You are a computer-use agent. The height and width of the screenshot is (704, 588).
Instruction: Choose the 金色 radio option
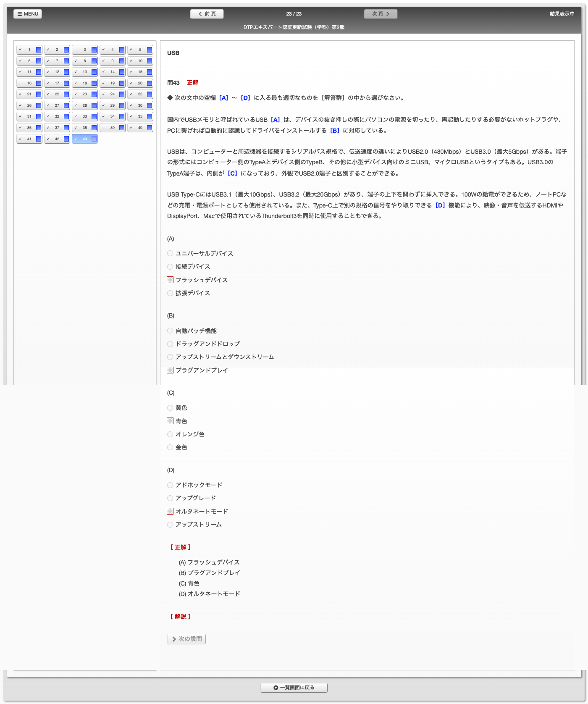click(170, 447)
